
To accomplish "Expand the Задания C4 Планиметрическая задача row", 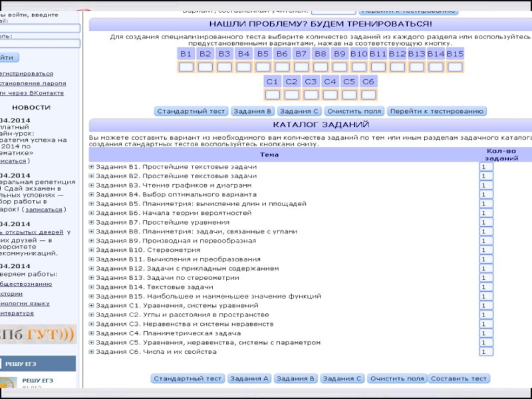I will (x=91, y=333).
